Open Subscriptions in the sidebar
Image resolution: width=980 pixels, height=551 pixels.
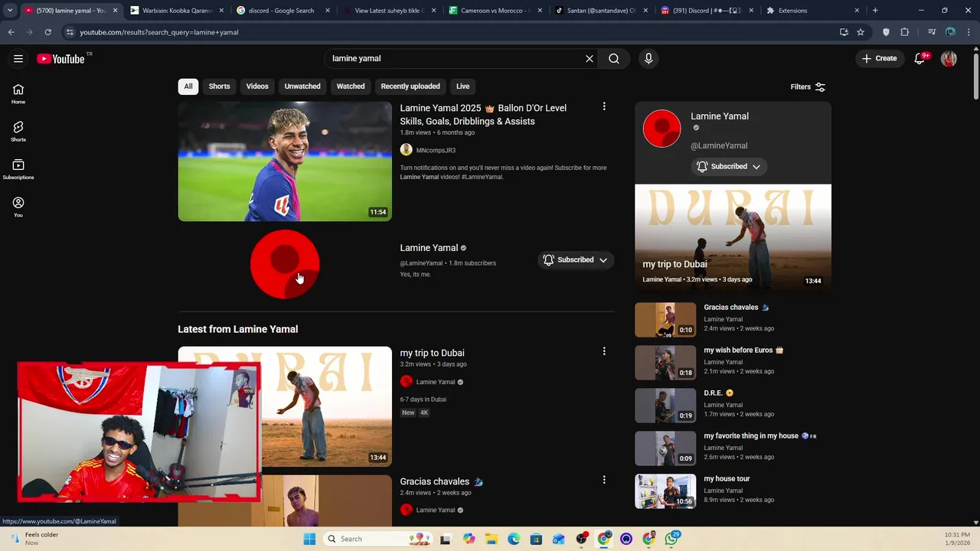(18, 169)
